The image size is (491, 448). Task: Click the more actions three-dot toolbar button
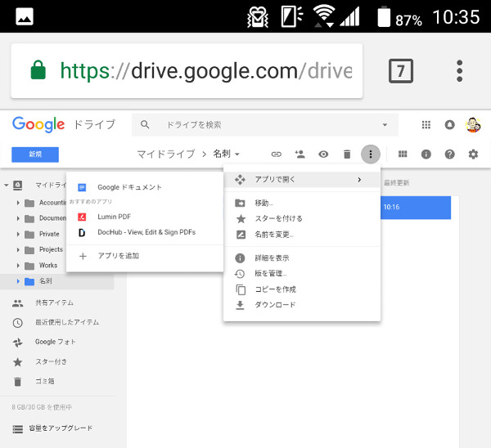pyautogui.click(x=371, y=154)
